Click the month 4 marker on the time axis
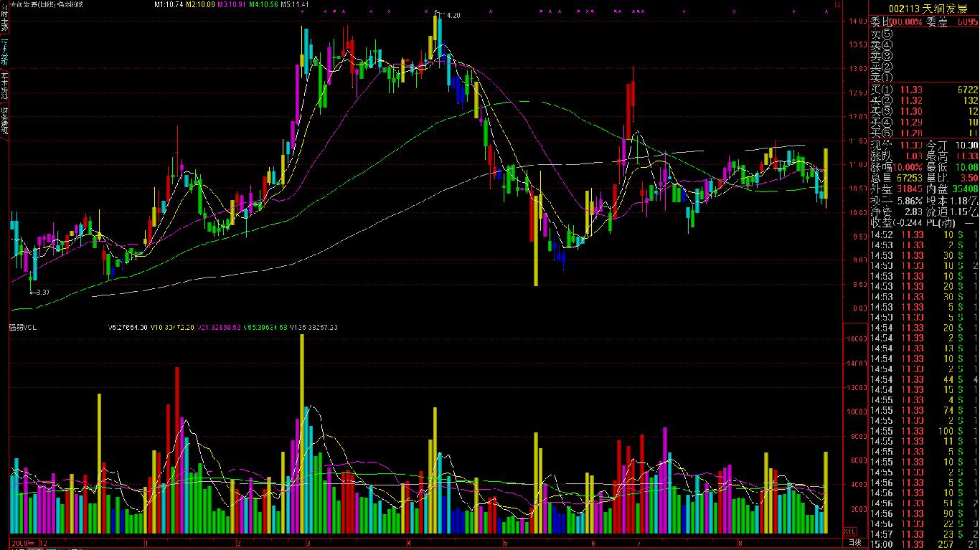Screen dimensions: 980x550 [407, 543]
